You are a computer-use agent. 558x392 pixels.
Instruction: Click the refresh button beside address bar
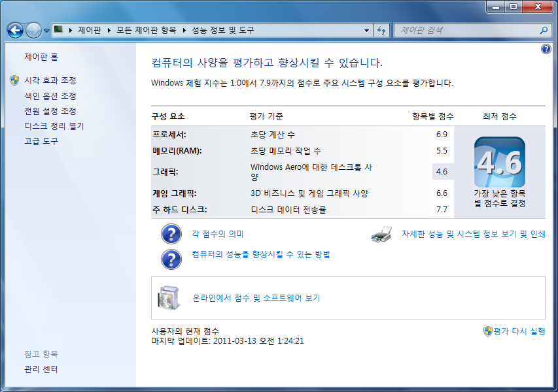(381, 31)
